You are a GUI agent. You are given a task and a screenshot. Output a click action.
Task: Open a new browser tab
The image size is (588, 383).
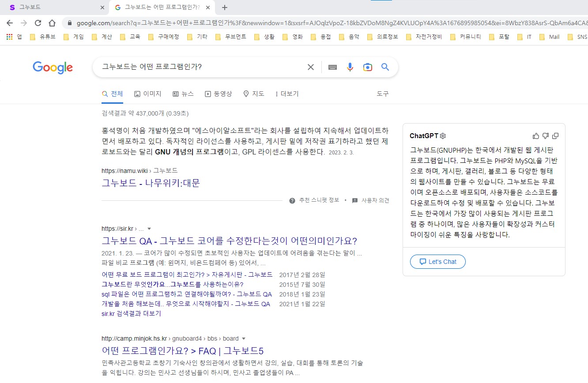(x=225, y=8)
